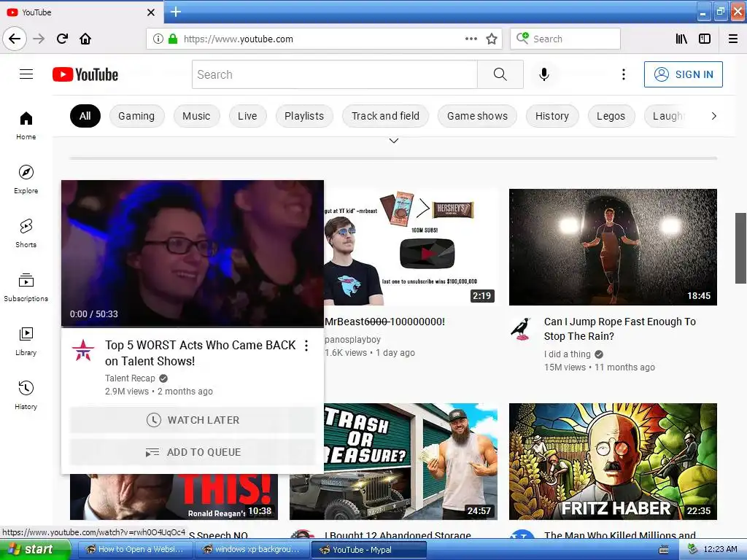The image size is (747, 560).
Task: Open the browser application menu
Action: pyautogui.click(x=733, y=39)
